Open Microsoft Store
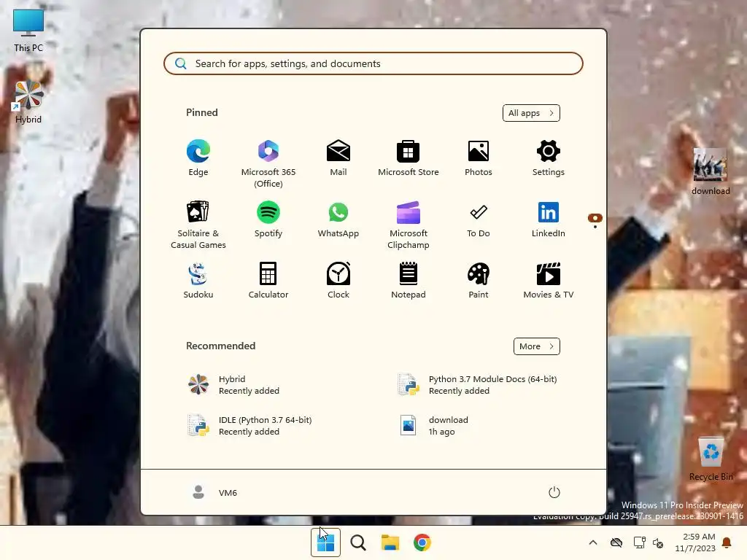The image size is (747, 560). tap(409, 158)
